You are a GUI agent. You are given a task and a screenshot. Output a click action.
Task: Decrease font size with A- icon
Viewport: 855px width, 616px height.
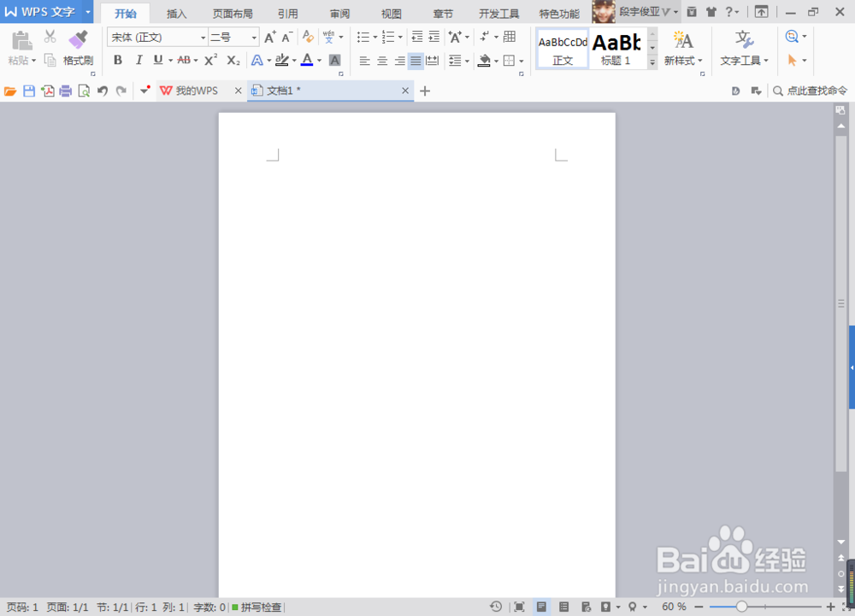[287, 37]
